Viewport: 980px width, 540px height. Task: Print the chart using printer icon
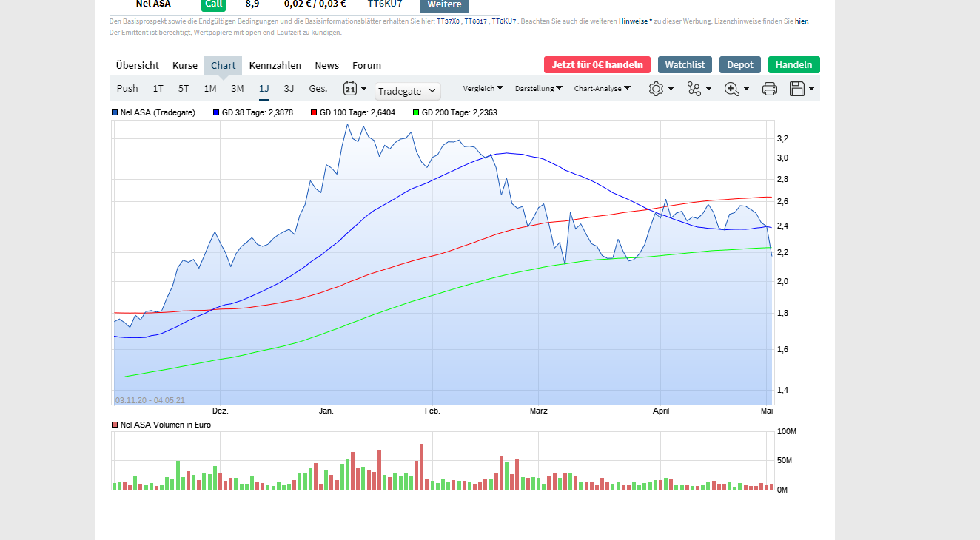[x=770, y=89]
